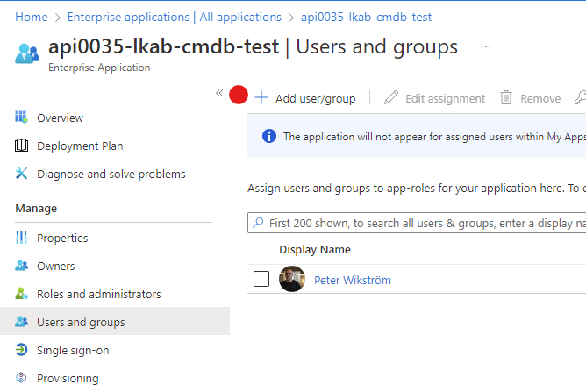The image size is (586, 392).
Task: Click the Overview grid icon
Action: tap(21, 117)
